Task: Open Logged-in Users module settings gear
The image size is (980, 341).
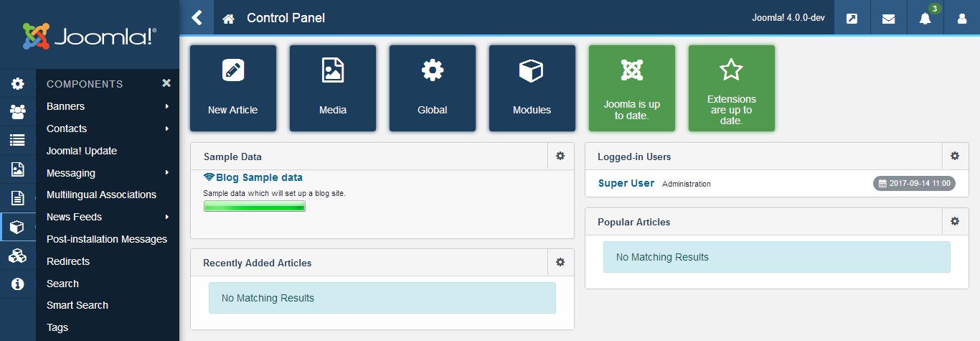Action: pyautogui.click(x=955, y=156)
